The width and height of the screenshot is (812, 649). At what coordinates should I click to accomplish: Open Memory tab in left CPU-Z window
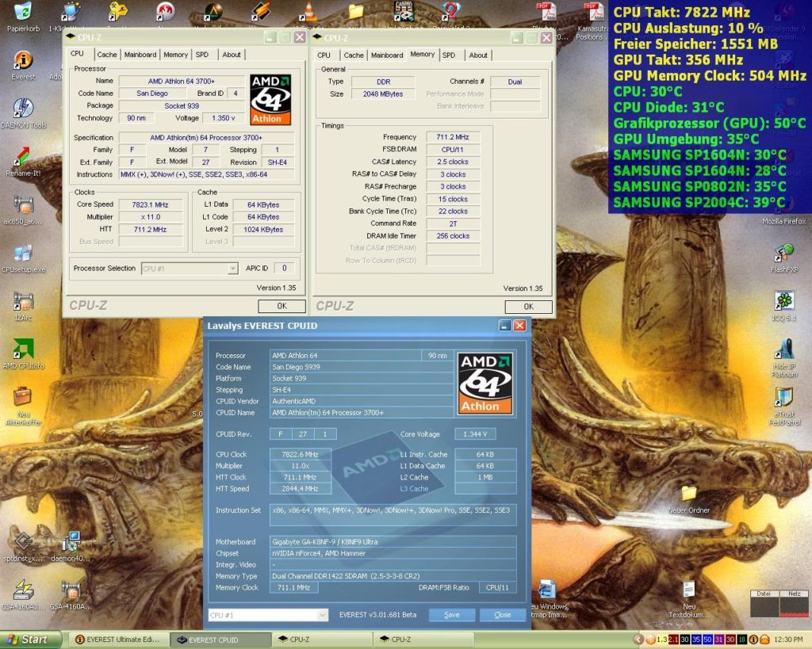[x=175, y=55]
